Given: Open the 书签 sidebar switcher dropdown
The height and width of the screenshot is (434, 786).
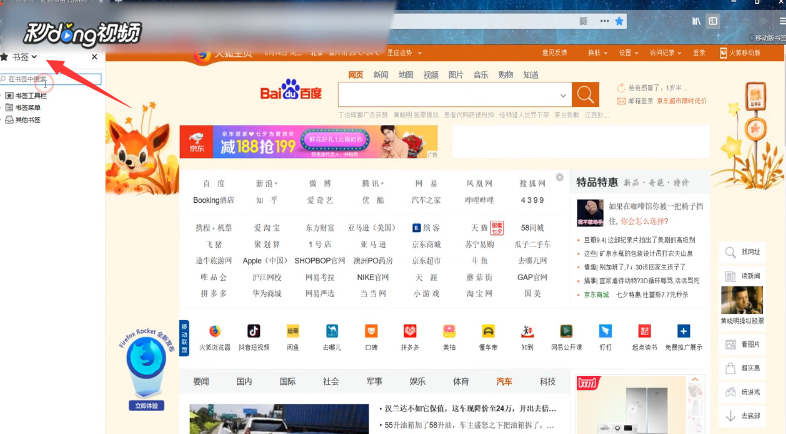Looking at the screenshot, I should tap(24, 57).
